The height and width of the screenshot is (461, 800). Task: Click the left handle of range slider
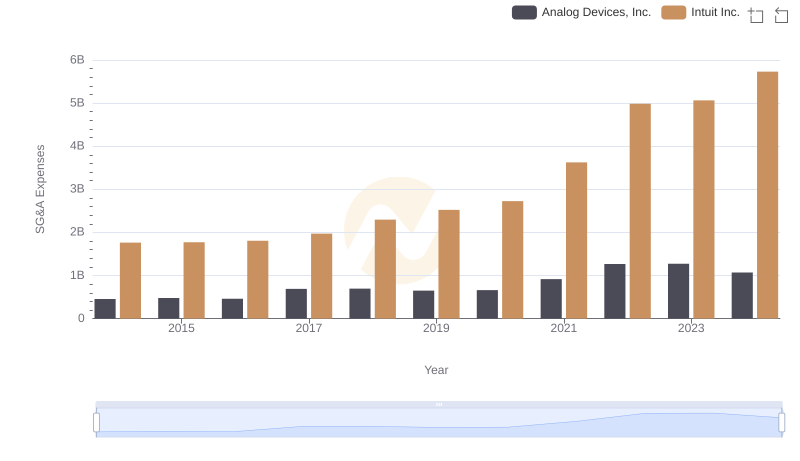[x=96, y=422]
